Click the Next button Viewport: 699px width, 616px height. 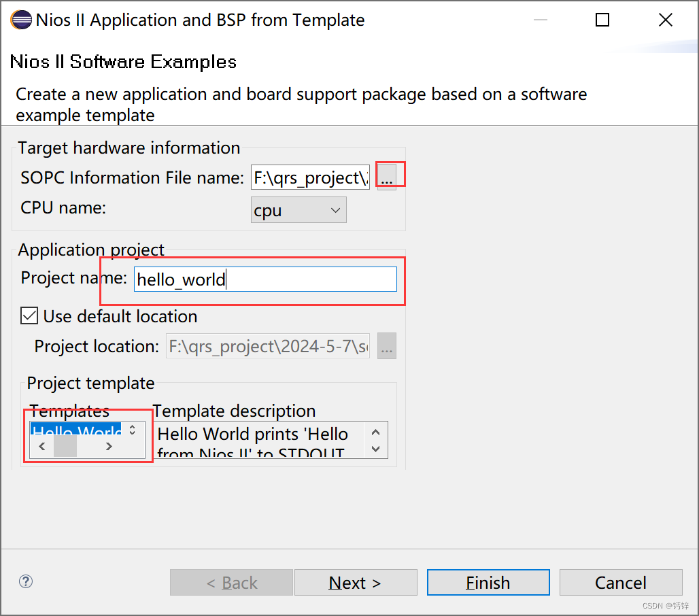click(356, 582)
